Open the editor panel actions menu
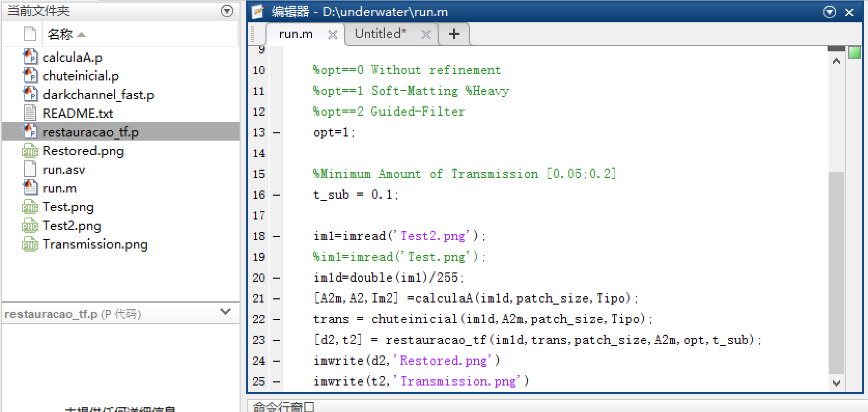 click(x=830, y=12)
